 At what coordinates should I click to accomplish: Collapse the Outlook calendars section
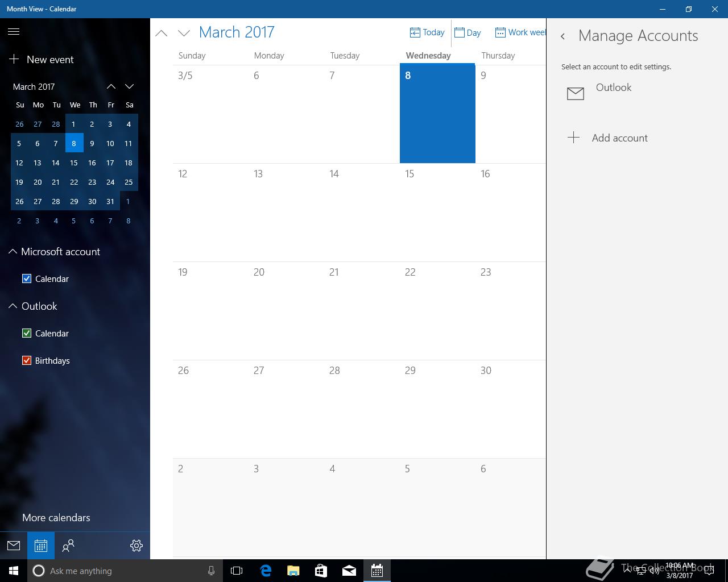[x=33, y=306]
